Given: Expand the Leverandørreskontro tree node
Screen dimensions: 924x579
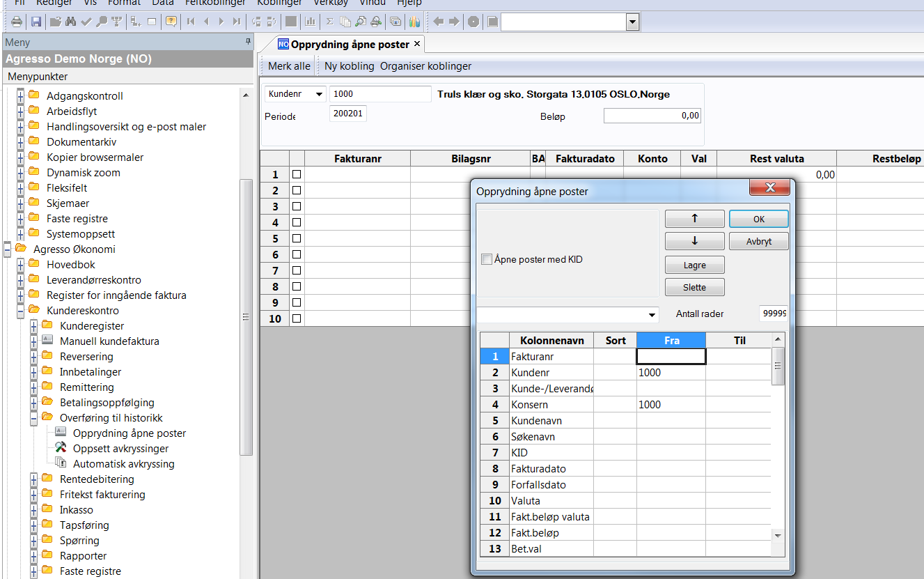Looking at the screenshot, I should [20, 279].
